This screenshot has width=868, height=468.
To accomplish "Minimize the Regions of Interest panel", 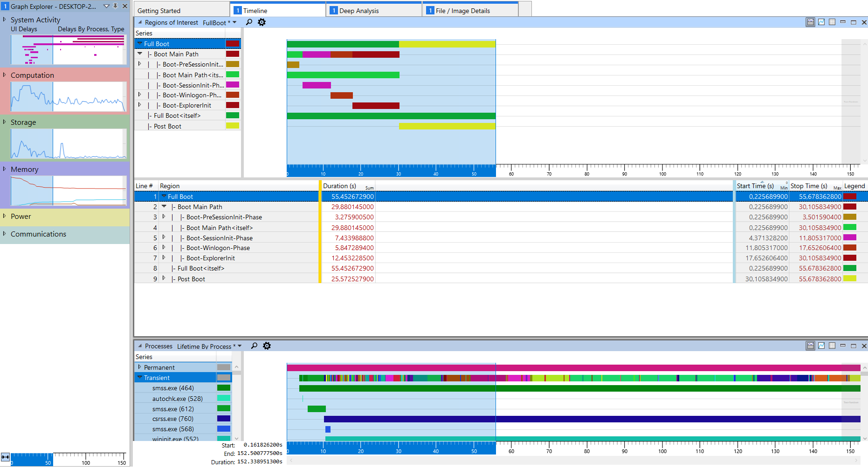I will pos(843,22).
